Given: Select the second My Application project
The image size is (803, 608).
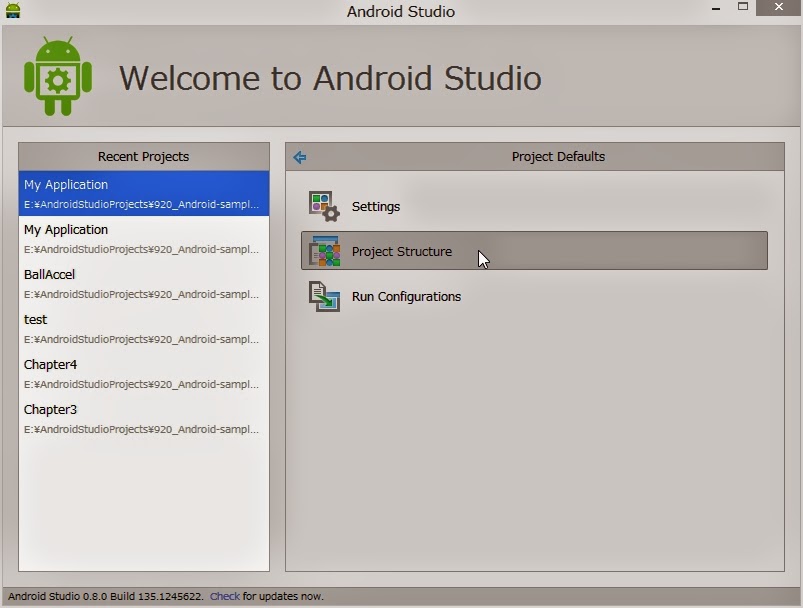Looking at the screenshot, I should click(x=143, y=237).
